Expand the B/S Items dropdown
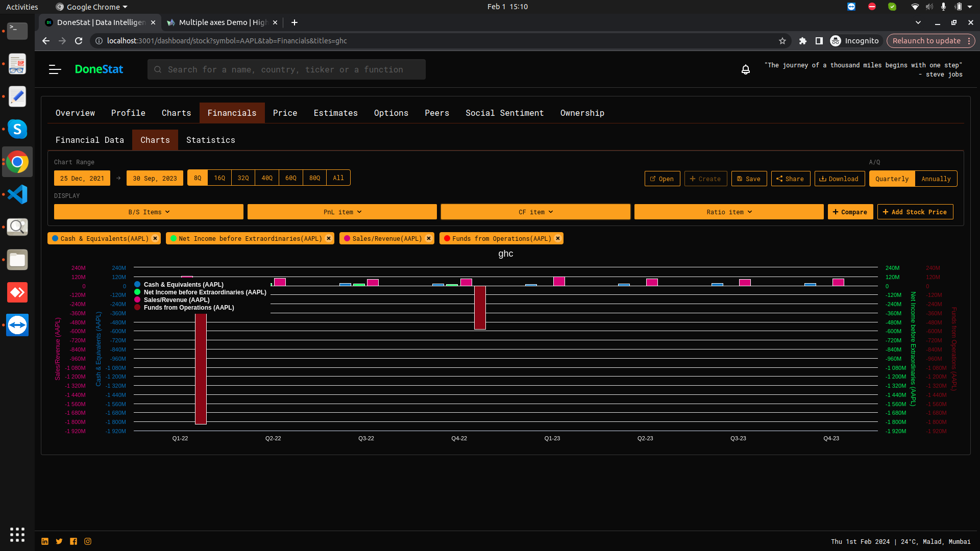The height and width of the screenshot is (551, 980). click(149, 212)
